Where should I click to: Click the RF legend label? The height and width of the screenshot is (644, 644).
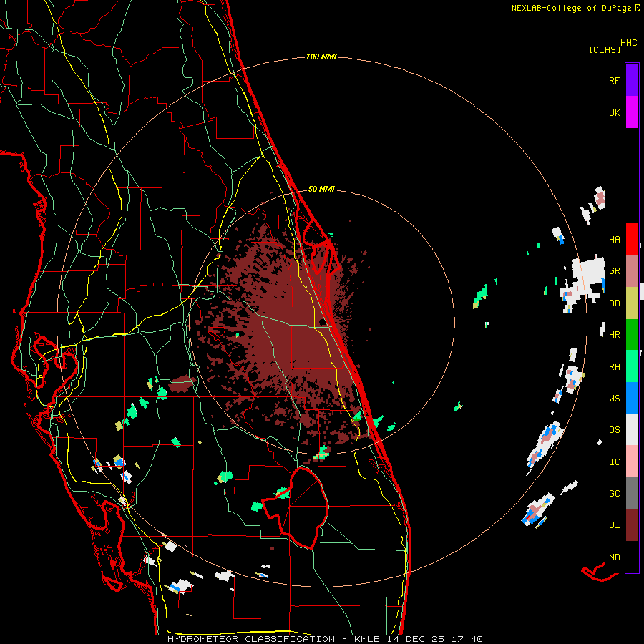click(x=614, y=80)
